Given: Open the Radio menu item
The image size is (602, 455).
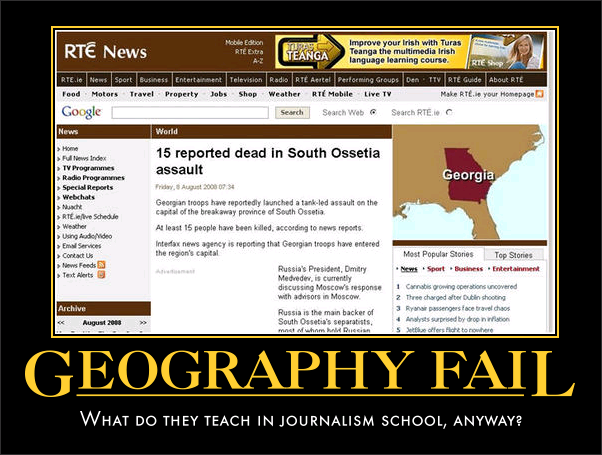Looking at the screenshot, I should [x=279, y=80].
